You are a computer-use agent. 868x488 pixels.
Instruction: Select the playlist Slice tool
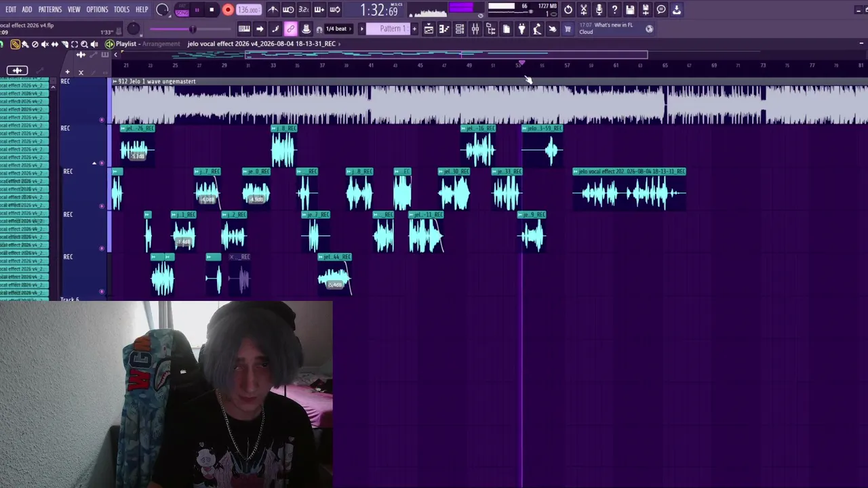(65, 44)
